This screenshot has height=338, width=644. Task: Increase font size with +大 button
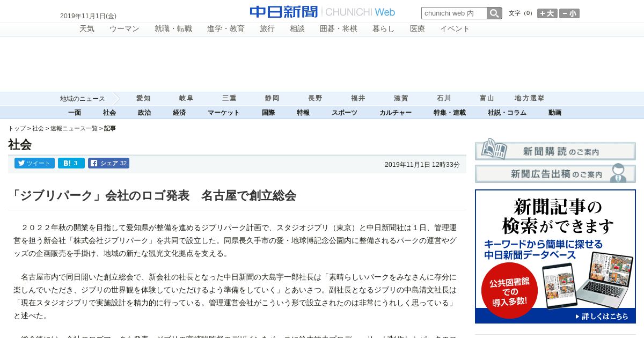coord(547,13)
